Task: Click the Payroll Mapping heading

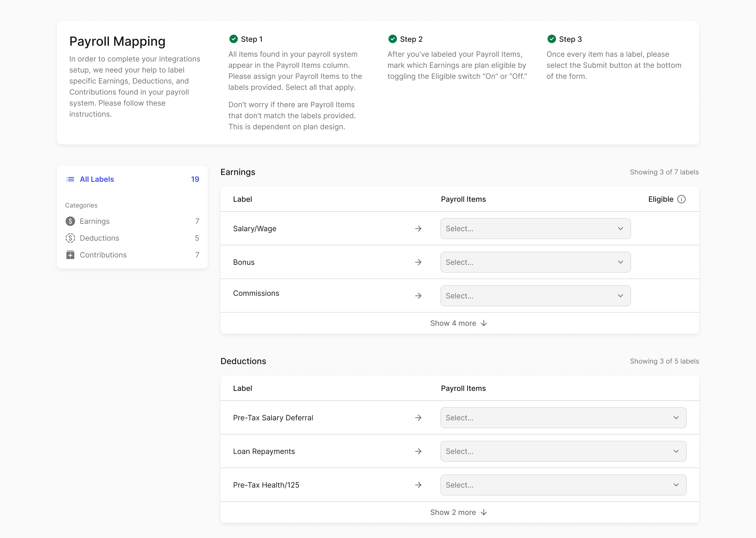Action: pos(117,42)
